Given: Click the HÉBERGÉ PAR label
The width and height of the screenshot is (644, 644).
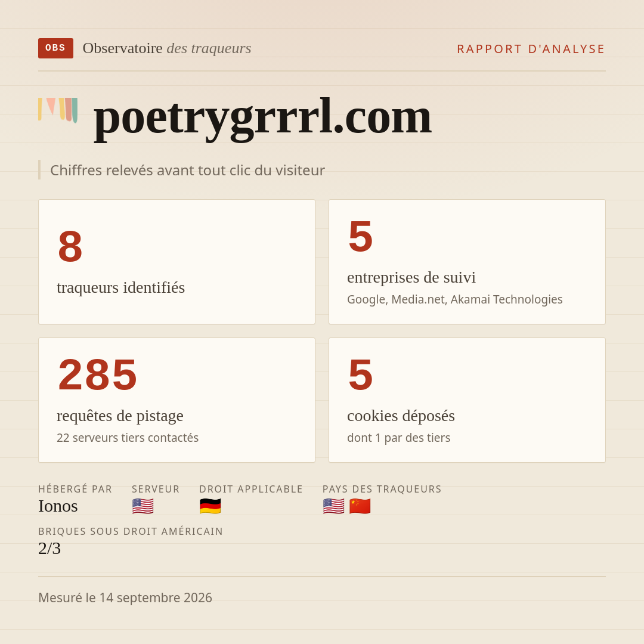Looking at the screenshot, I should (75, 489).
